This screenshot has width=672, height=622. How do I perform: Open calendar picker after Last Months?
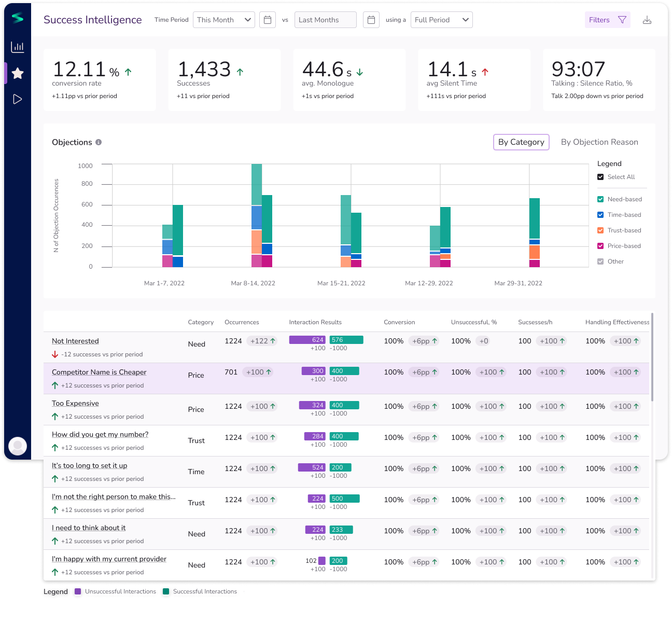click(x=371, y=20)
